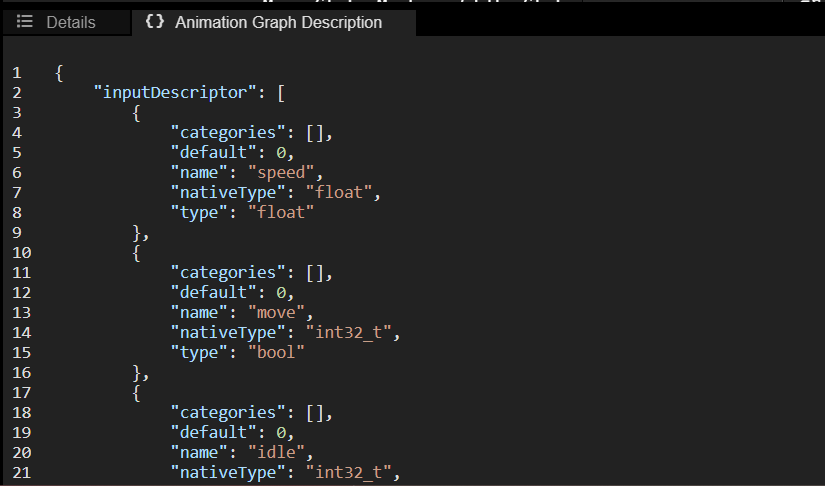The width and height of the screenshot is (825, 486).
Task: Click the "default" key on line 19
Action: click(x=214, y=432)
